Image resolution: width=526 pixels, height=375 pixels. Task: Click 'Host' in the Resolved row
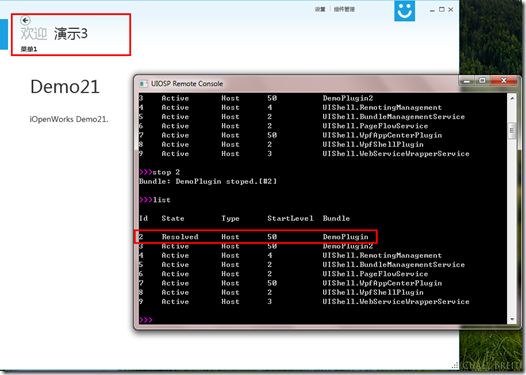(230, 237)
